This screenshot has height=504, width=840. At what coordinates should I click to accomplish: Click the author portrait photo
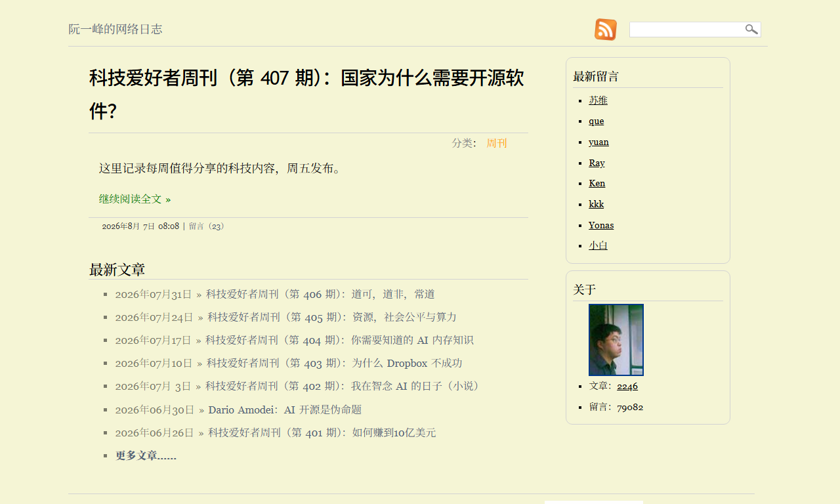616,340
